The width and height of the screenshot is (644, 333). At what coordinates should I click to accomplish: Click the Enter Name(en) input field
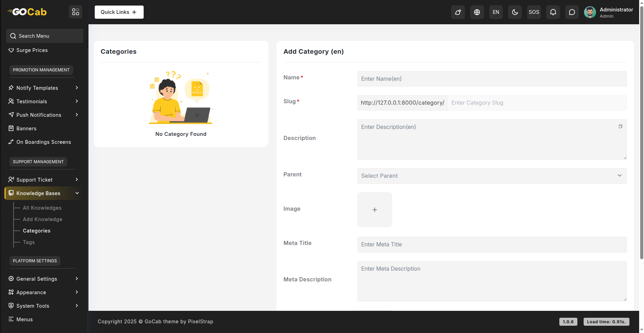pos(492,79)
